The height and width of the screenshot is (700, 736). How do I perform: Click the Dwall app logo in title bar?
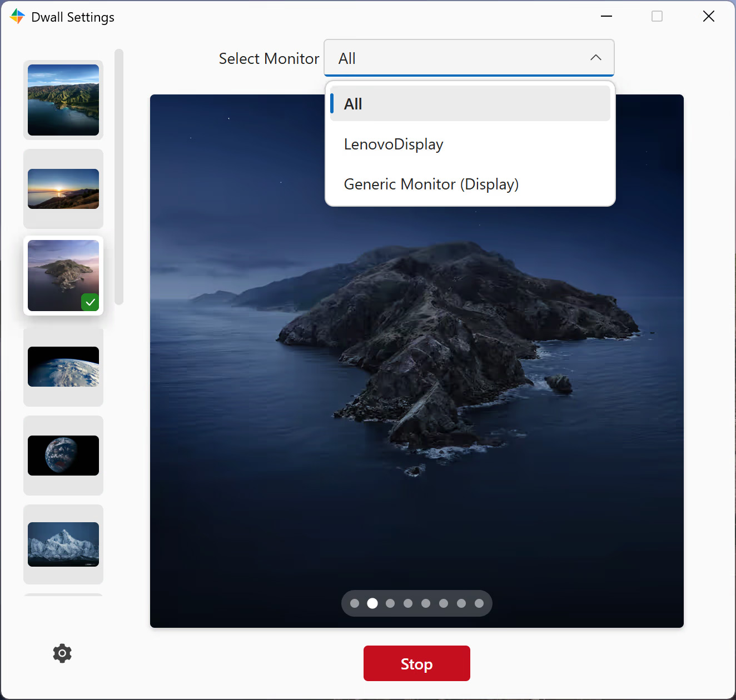[17, 17]
